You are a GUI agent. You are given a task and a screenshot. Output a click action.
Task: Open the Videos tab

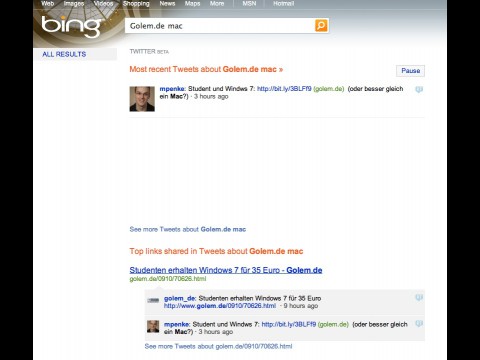pos(103,4)
